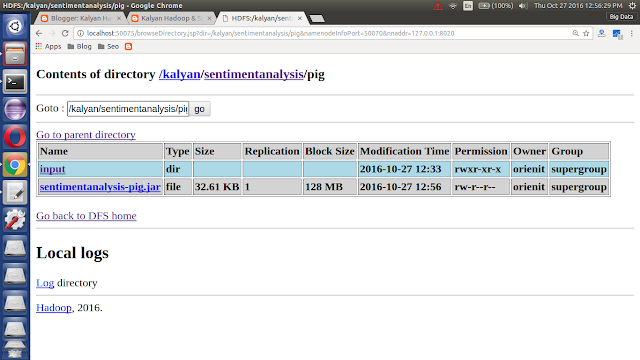
Task: Launch the Opera browser from the dock
Action: pos(15,137)
